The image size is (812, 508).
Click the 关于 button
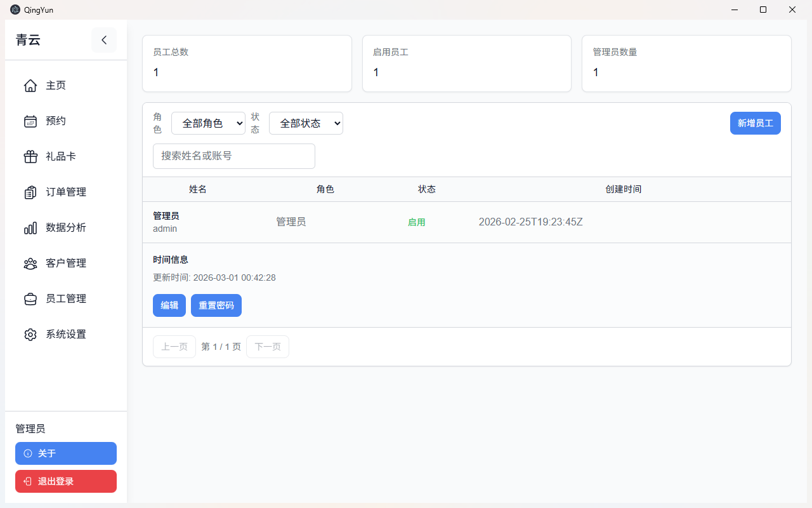click(x=66, y=453)
